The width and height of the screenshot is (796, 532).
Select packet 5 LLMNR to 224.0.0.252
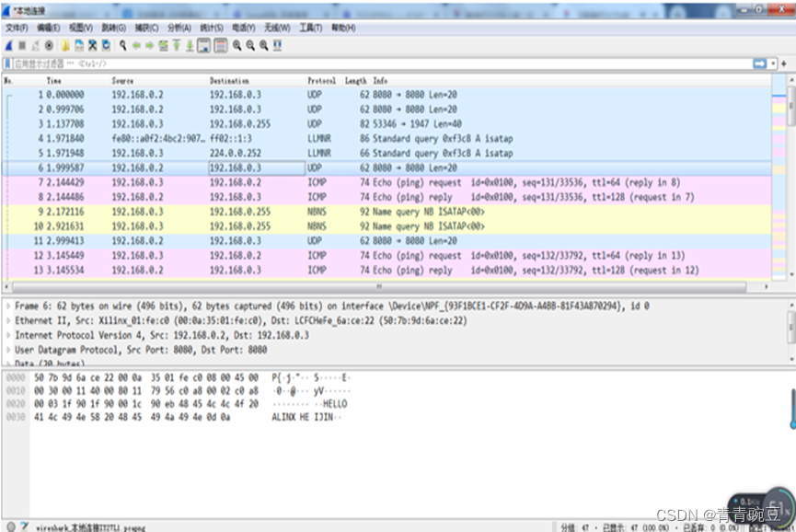coord(386,154)
